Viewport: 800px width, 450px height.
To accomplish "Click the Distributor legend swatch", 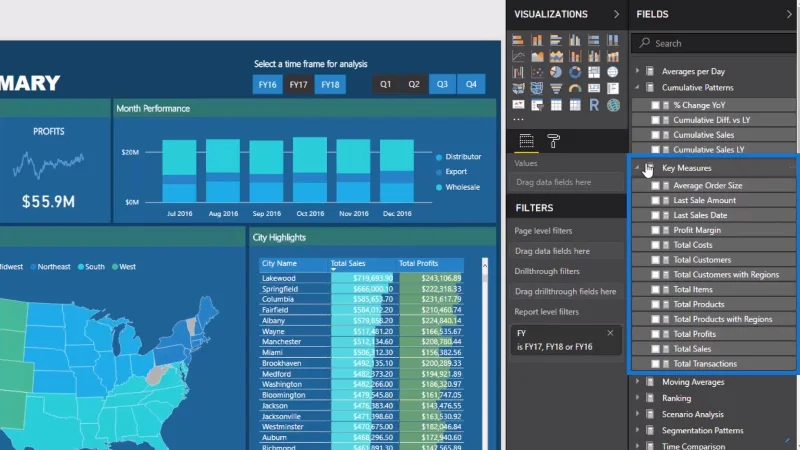I will click(x=439, y=157).
